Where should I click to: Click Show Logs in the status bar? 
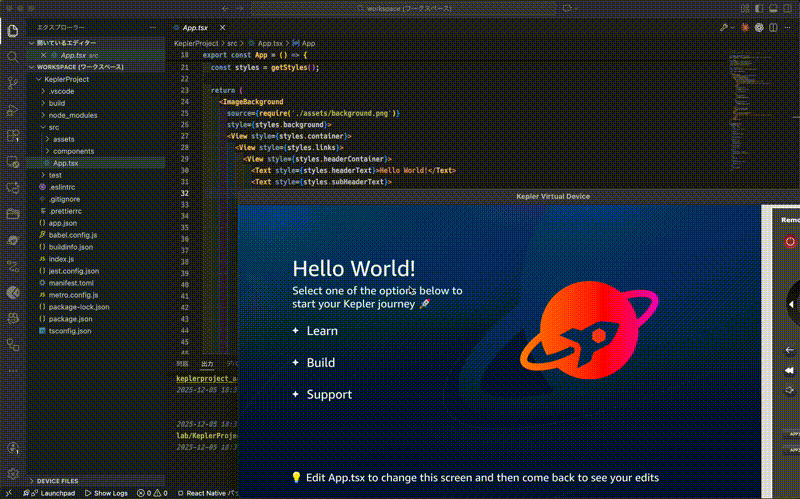click(x=106, y=493)
